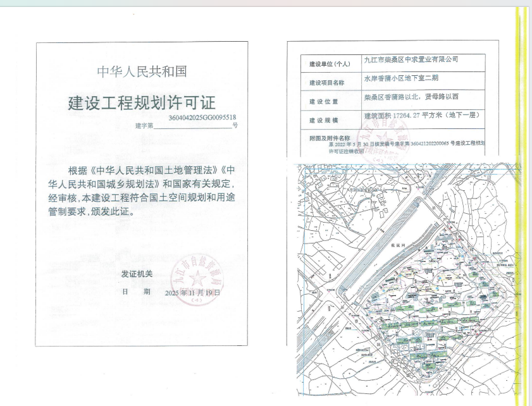The image size is (532, 406).
Task: Click the 发证机关 label
Action: (137, 274)
